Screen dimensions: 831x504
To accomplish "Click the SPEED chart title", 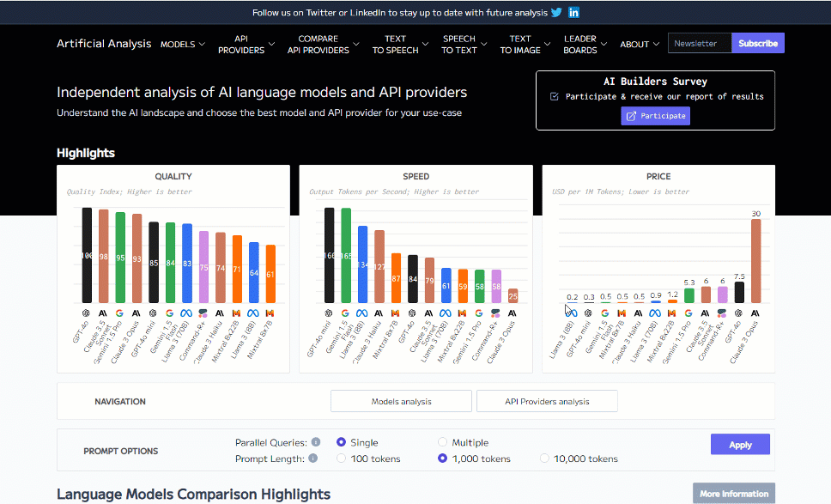I will click(x=416, y=177).
